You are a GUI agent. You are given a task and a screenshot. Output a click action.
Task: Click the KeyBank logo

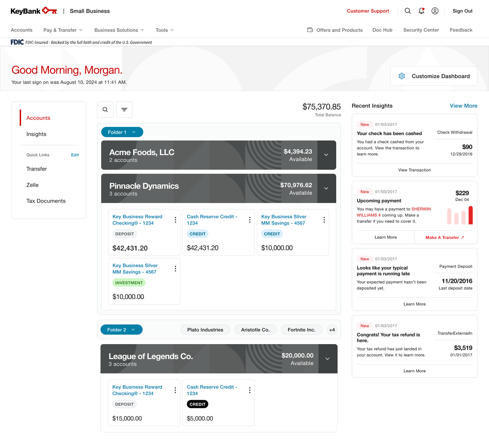[x=34, y=11]
